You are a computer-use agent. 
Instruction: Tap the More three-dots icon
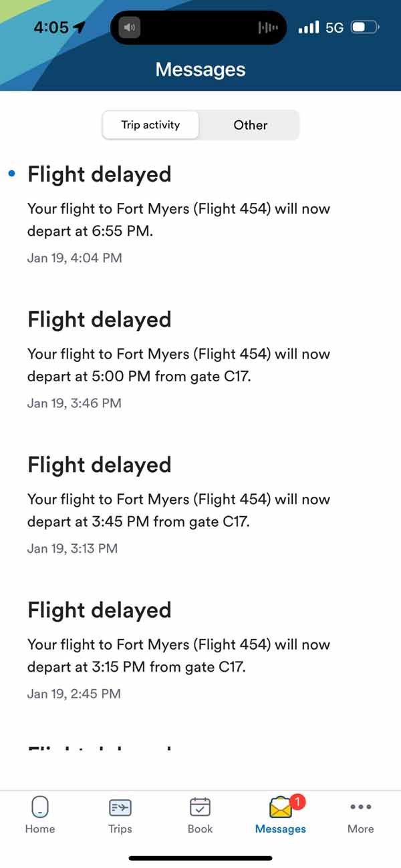360,807
